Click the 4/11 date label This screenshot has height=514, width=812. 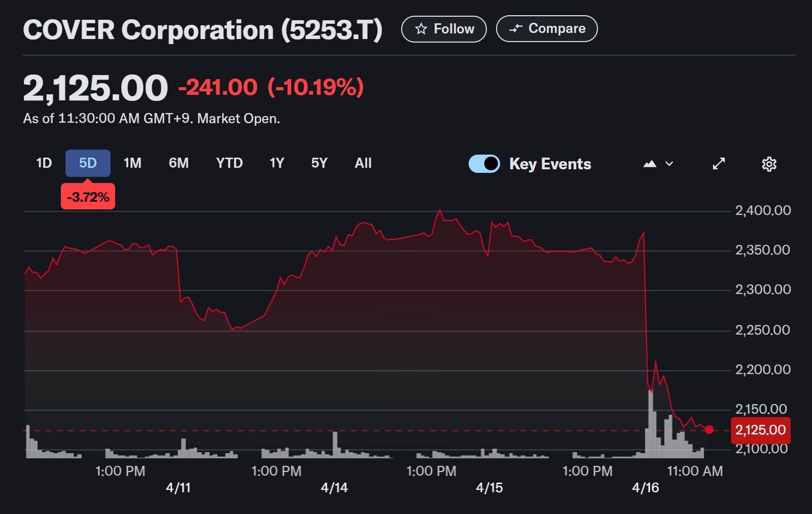pos(178,488)
